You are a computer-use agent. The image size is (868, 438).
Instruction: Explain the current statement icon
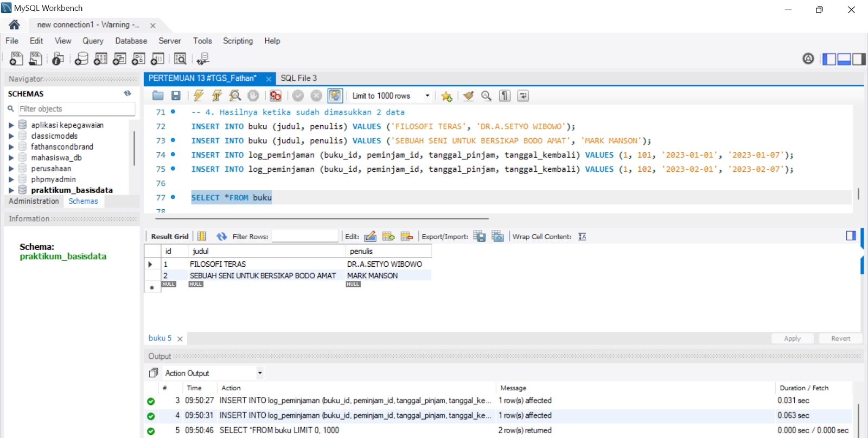(235, 96)
